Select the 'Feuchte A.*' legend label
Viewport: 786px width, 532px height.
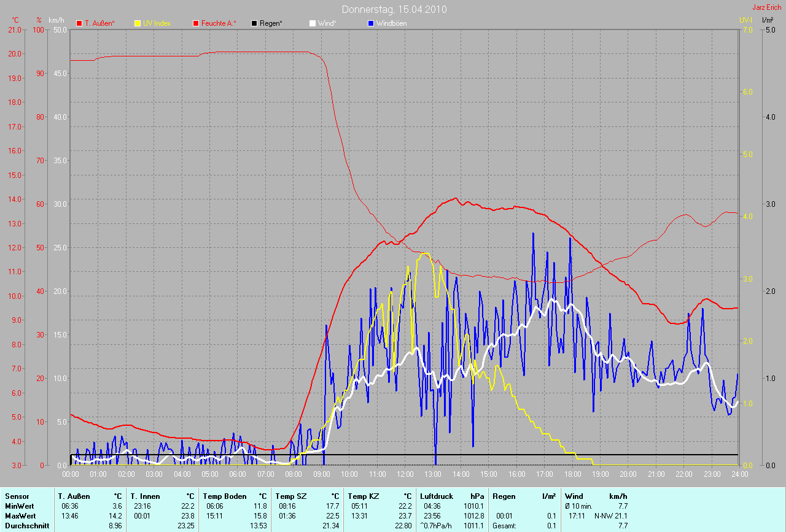[x=219, y=23]
